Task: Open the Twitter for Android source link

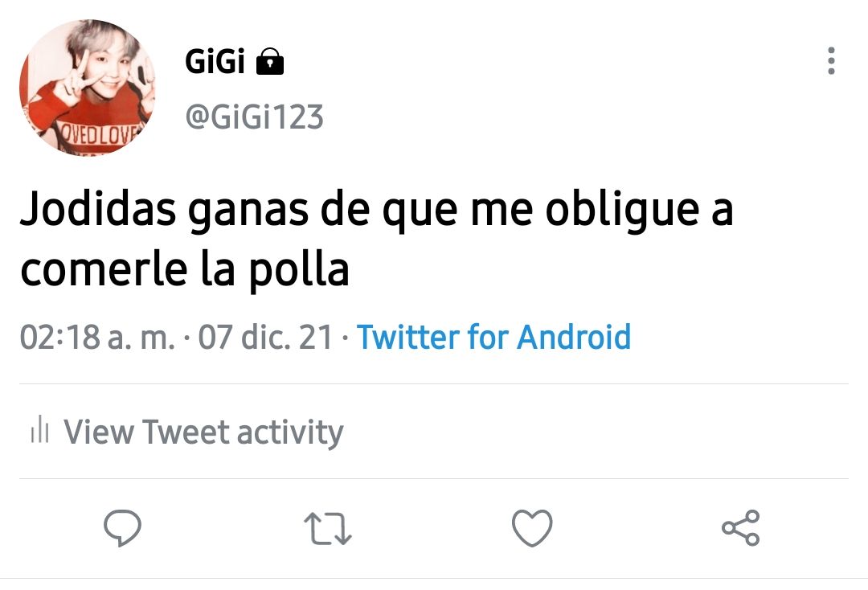Action: (493, 337)
